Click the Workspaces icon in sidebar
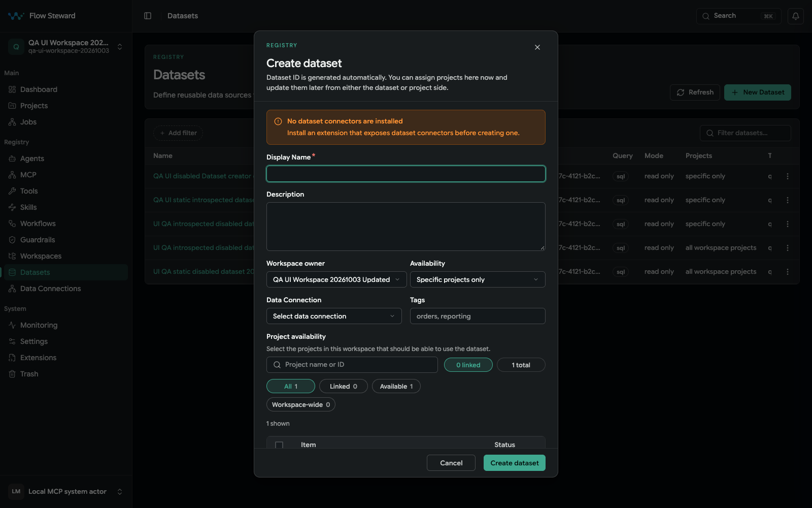 tap(12, 256)
